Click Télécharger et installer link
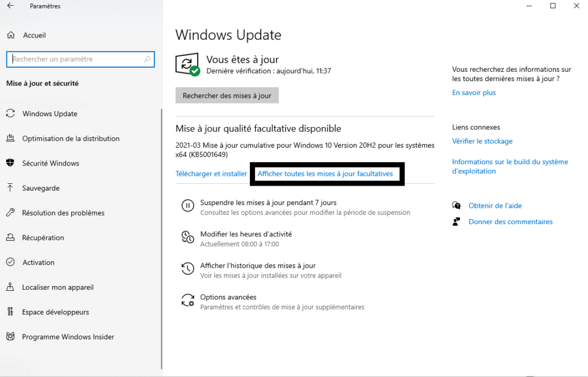Image resolution: width=588 pixels, height=377 pixels. (x=211, y=174)
